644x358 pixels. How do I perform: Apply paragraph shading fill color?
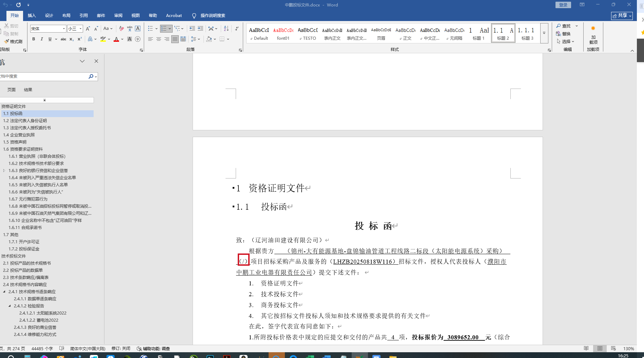click(x=209, y=39)
